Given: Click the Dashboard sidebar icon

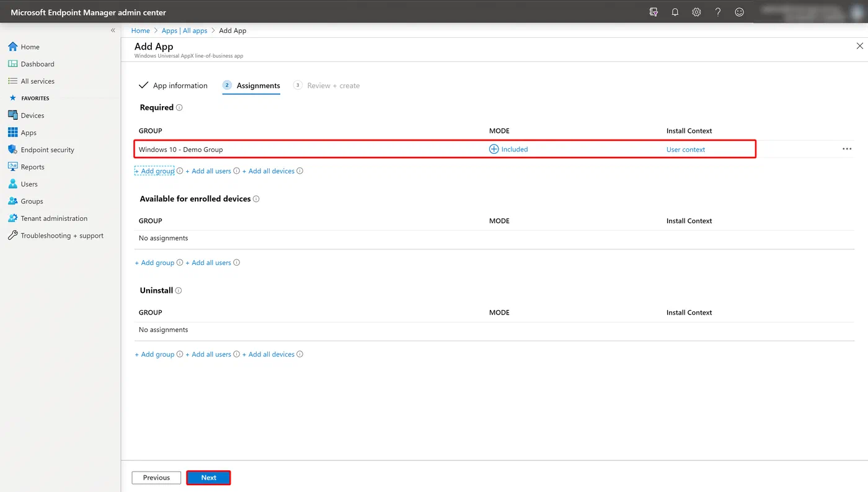Looking at the screenshot, I should (12, 64).
